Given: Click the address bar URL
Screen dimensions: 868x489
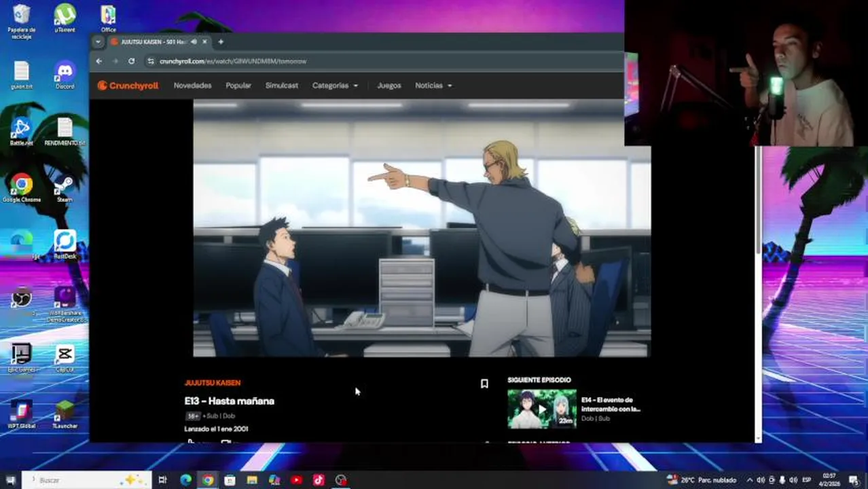Looking at the screenshot, I should (233, 61).
